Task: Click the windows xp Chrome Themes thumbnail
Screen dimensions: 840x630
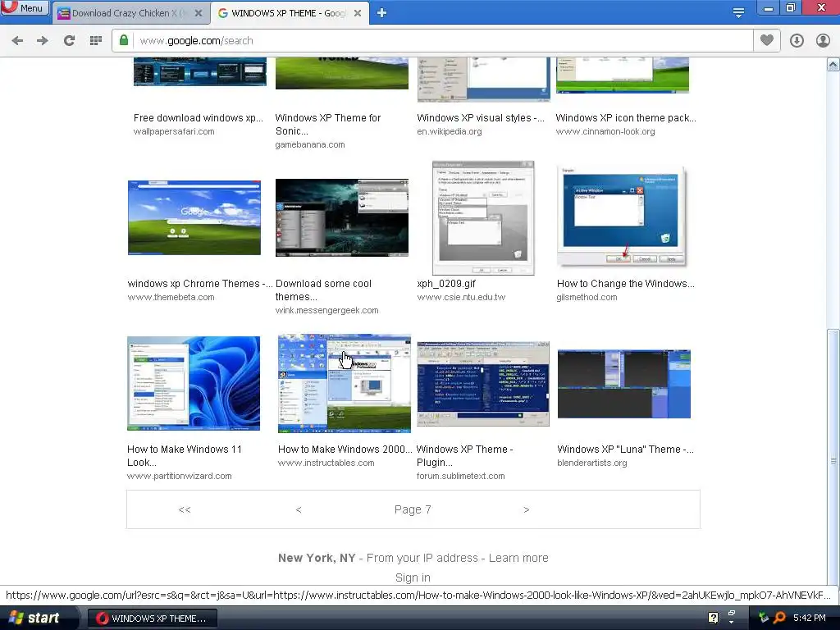Action: [x=194, y=217]
